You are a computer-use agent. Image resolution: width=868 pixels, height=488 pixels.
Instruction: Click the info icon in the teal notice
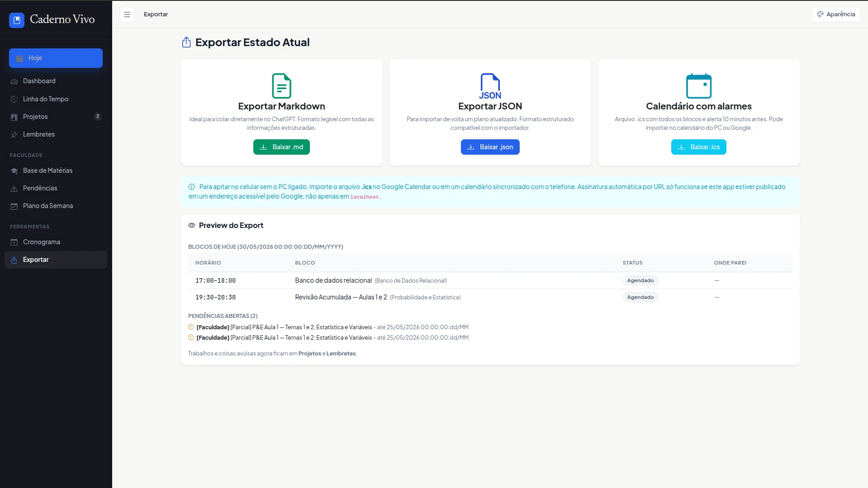[192, 187]
